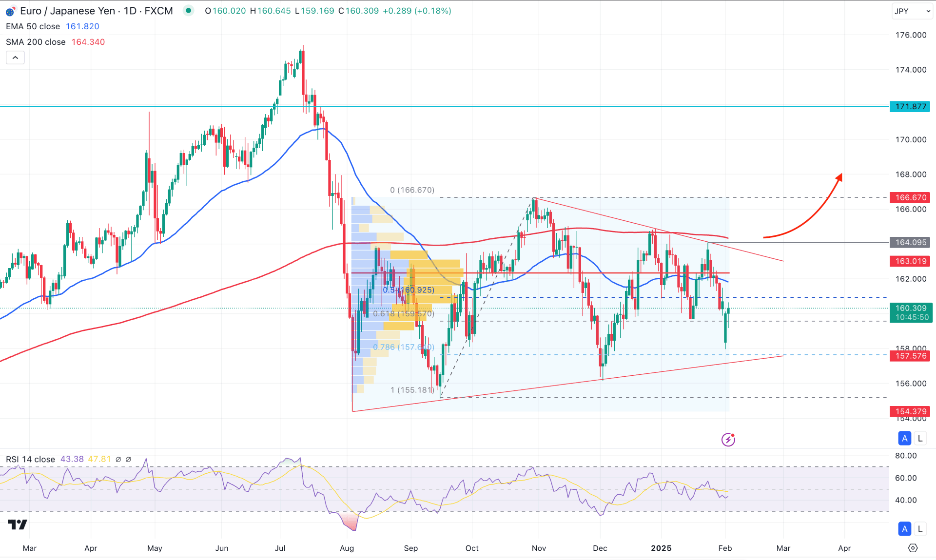936x560 pixels.
Task: Open the JPY currency dropdown
Action: click(x=913, y=11)
